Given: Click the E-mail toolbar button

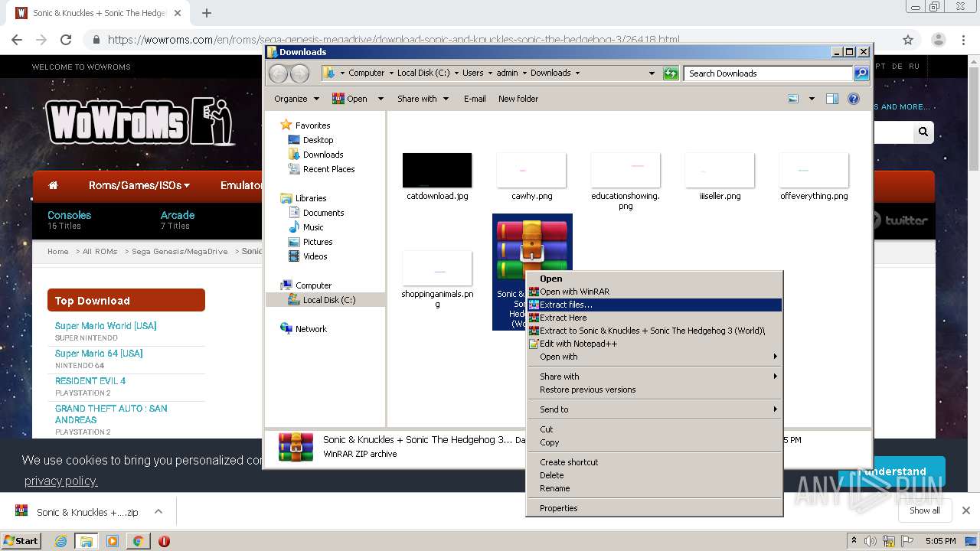Looking at the screenshot, I should 475,99.
